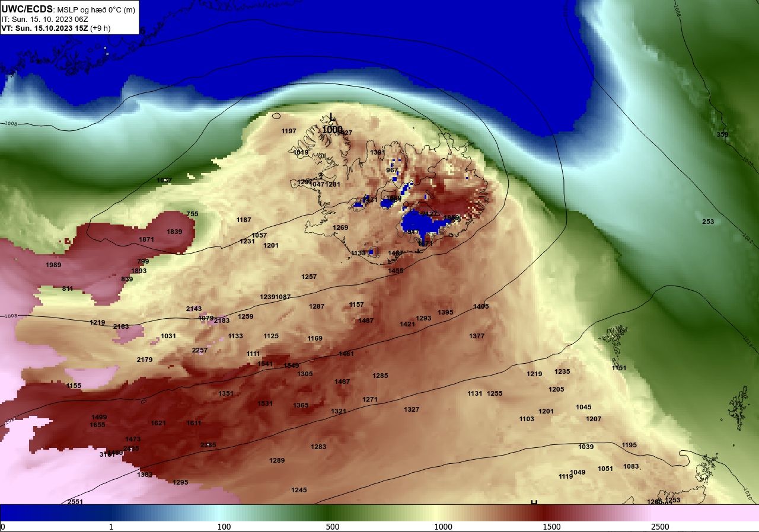Click the map value 1019
Viewport: 759px width, 532px height.
(x=301, y=152)
